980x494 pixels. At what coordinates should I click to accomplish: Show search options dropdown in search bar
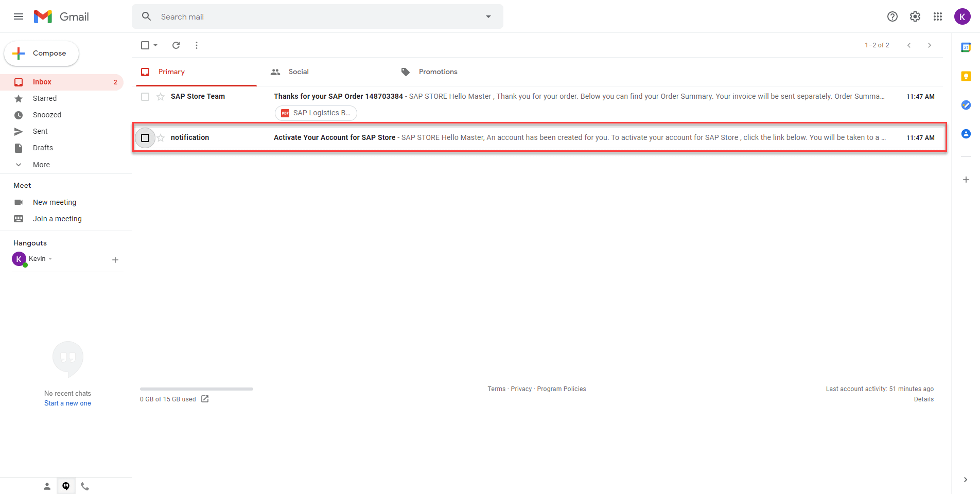488,16
